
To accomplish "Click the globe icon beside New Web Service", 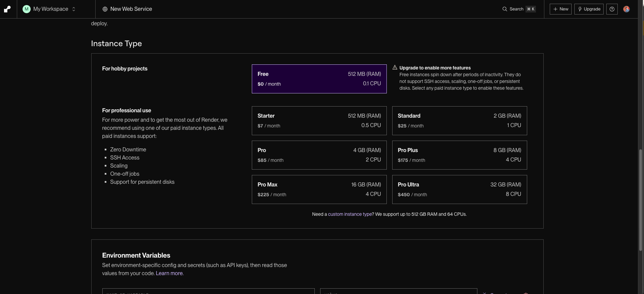I will point(105,9).
